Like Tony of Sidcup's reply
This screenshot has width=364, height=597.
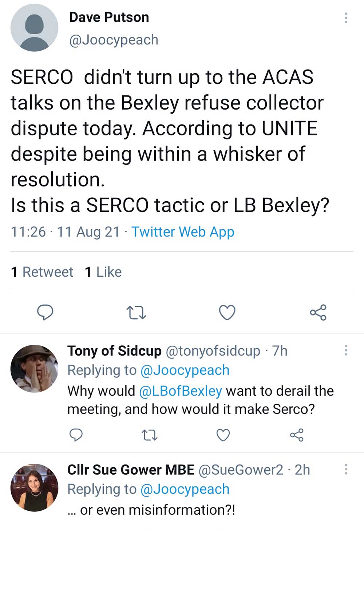pos(223,435)
